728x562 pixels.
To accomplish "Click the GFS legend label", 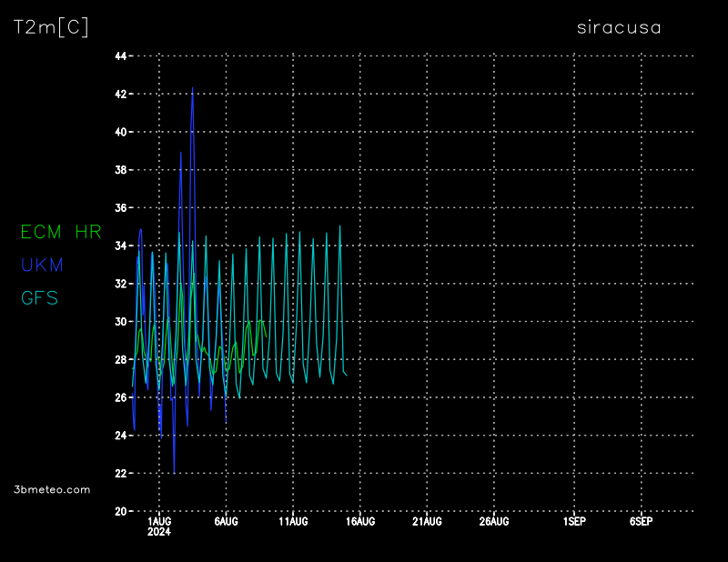I will tap(40, 297).
